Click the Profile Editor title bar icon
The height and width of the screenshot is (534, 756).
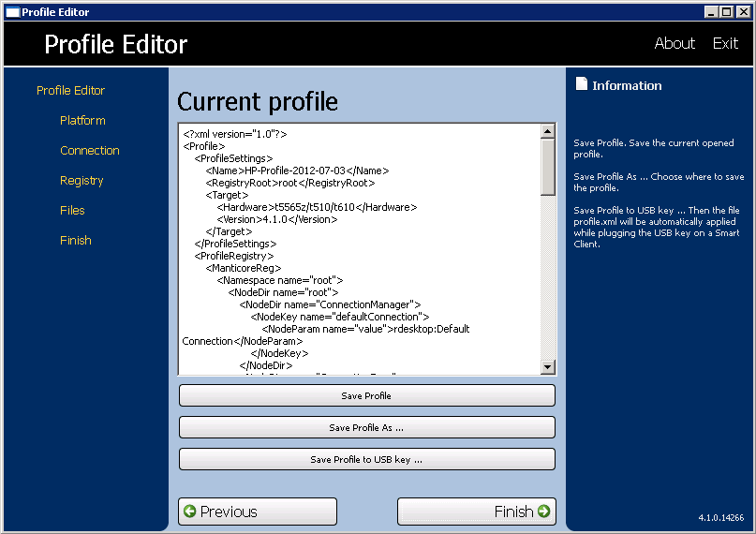(x=12, y=11)
